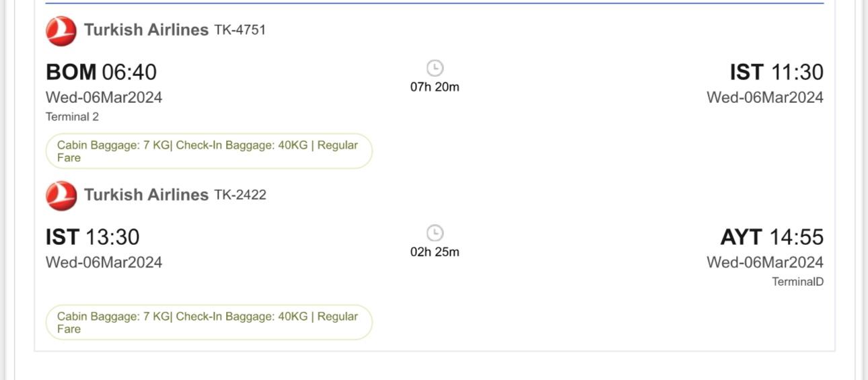
Task: Click the date under AYT 14:55
Action: [764, 262]
